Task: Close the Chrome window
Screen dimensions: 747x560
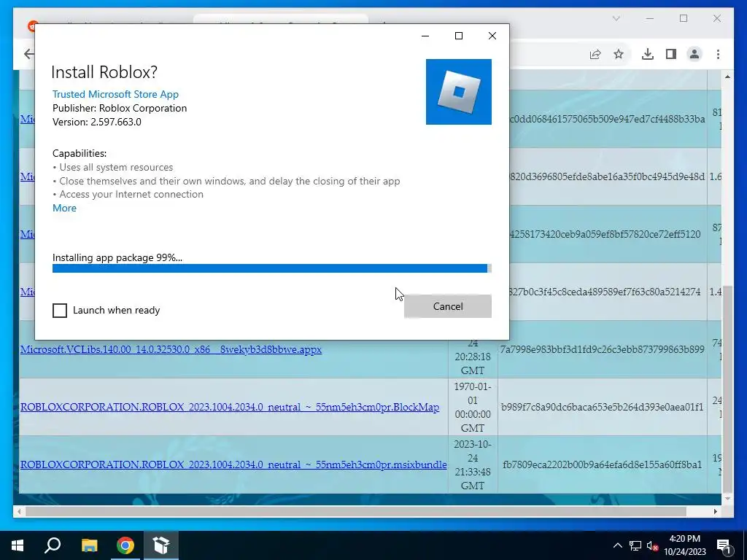Action: click(717, 18)
